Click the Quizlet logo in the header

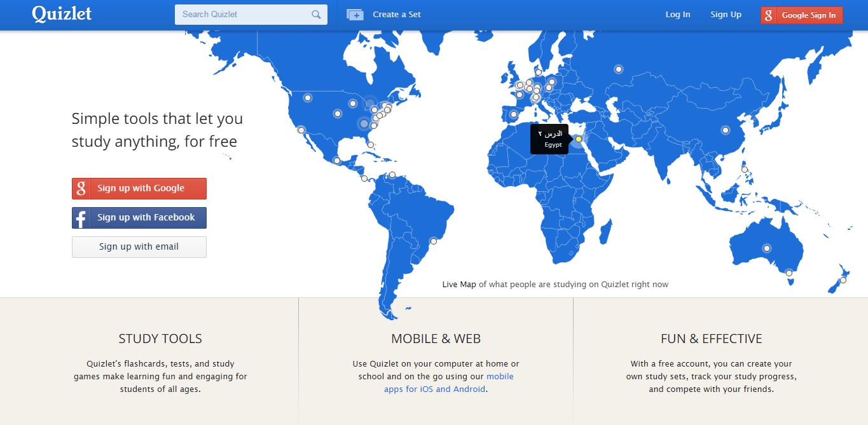(62, 14)
